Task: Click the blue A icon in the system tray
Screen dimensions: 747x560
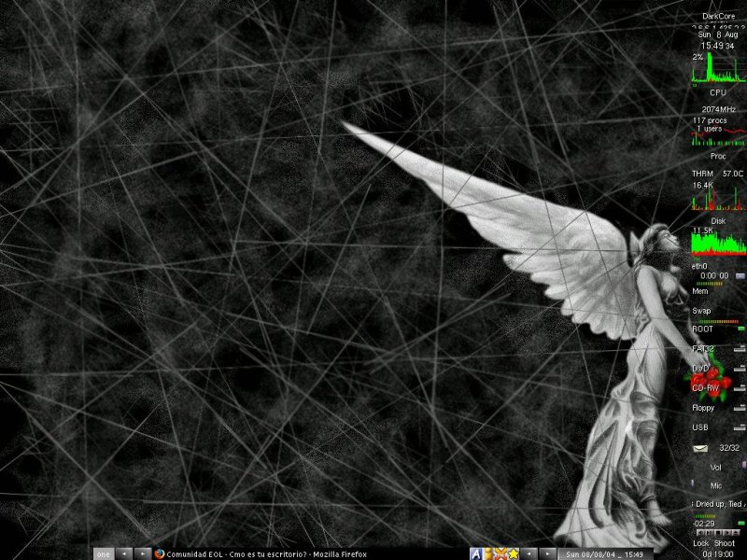Action: 476,553
